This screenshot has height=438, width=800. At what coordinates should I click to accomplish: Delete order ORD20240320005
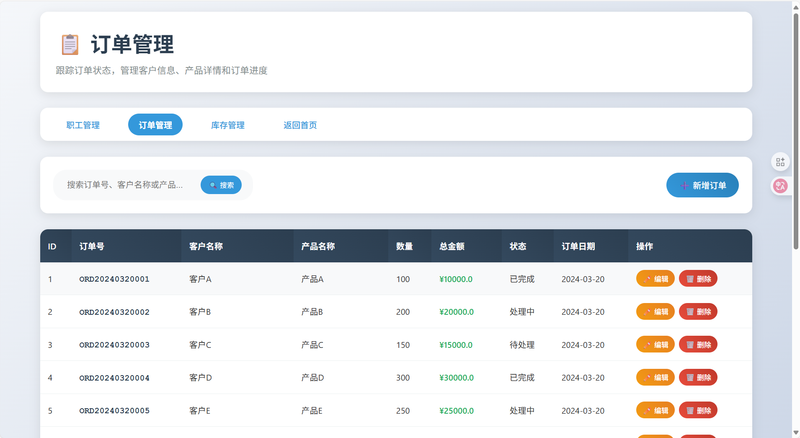698,410
